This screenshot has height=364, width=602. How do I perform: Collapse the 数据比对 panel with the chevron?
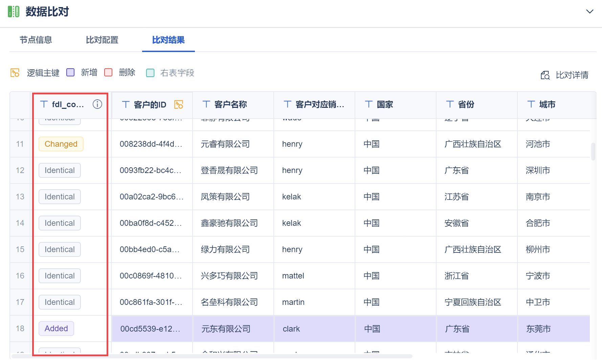pos(589,12)
